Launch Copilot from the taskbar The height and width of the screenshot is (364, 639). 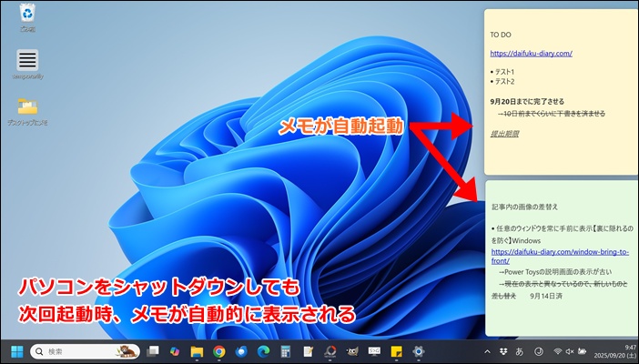pos(175,351)
